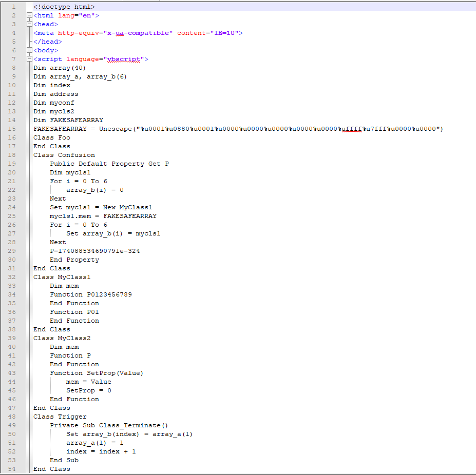Screen dimensions: 476x475
Task: Click the 'Class MyClass1' line
Action: (62, 277)
